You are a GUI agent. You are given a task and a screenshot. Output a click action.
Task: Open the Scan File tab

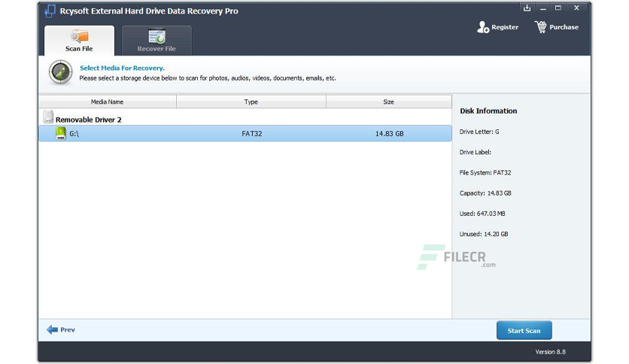pyautogui.click(x=80, y=41)
